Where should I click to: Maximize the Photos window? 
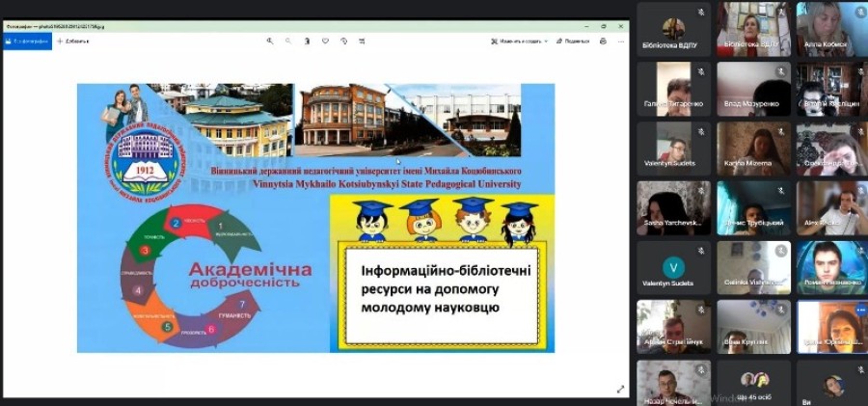pyautogui.click(x=604, y=26)
